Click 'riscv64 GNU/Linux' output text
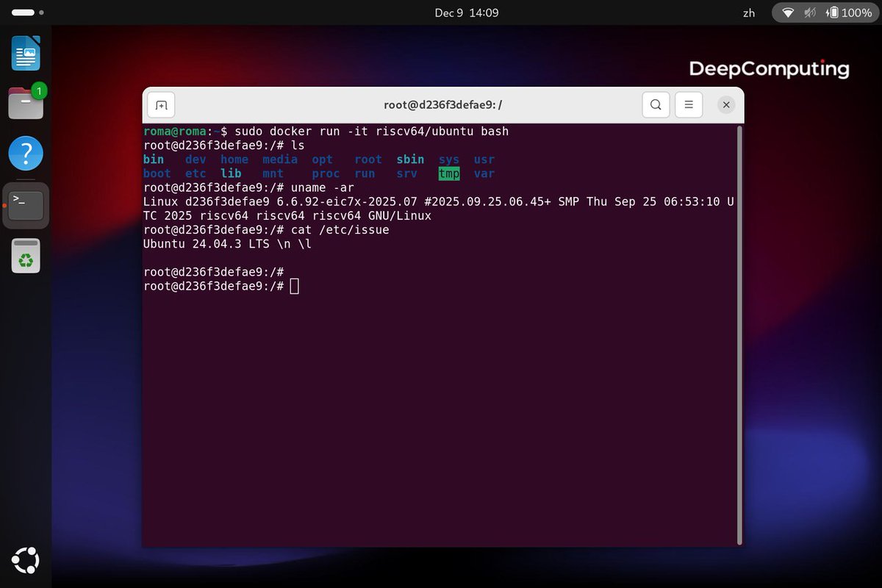882x588 pixels. 371,216
